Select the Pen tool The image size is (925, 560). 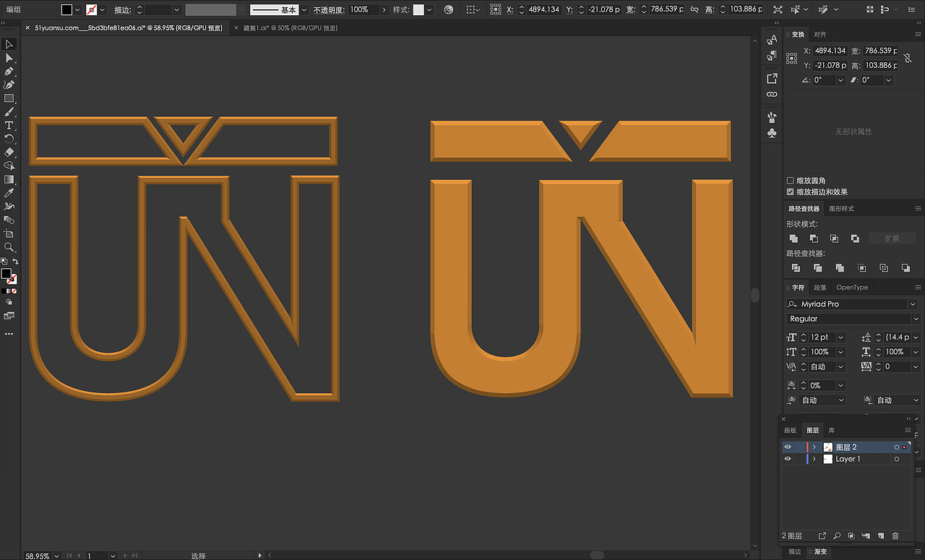[9, 72]
